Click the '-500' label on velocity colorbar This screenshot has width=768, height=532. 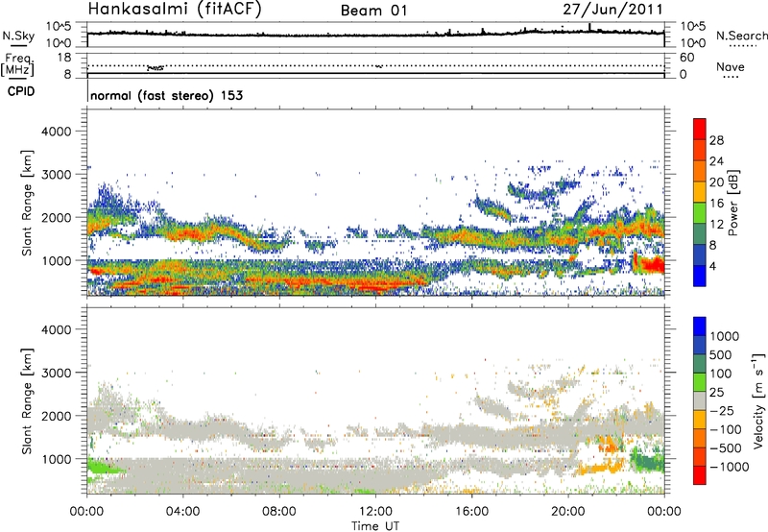pyautogui.click(x=727, y=448)
